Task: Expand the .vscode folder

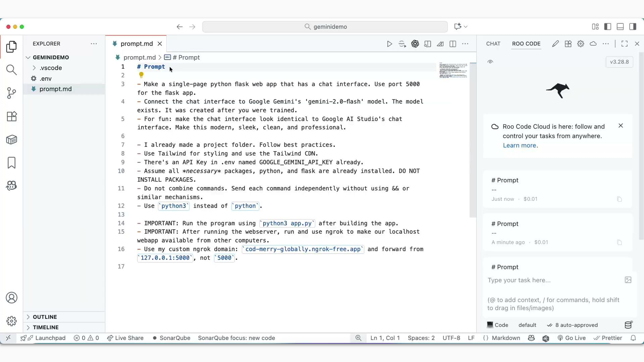Action: click(x=34, y=68)
